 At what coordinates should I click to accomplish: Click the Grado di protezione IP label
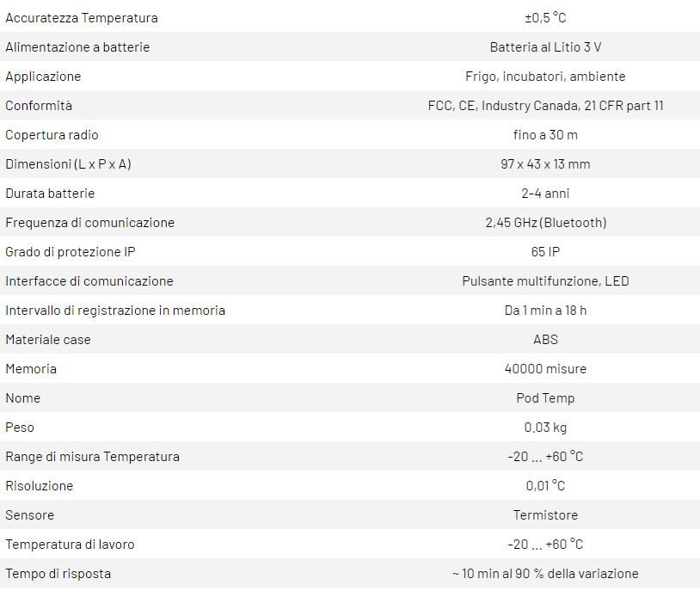click(x=71, y=252)
